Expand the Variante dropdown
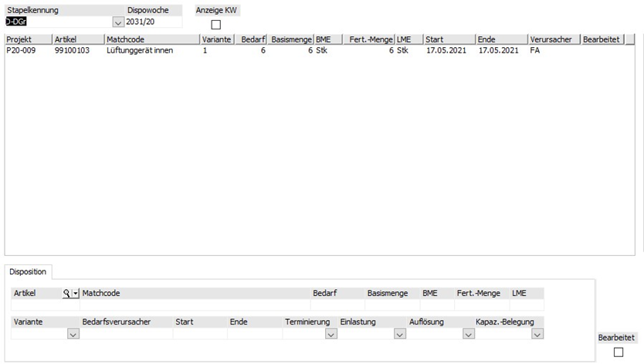Viewport: 644px width, 364px height. tap(73, 334)
